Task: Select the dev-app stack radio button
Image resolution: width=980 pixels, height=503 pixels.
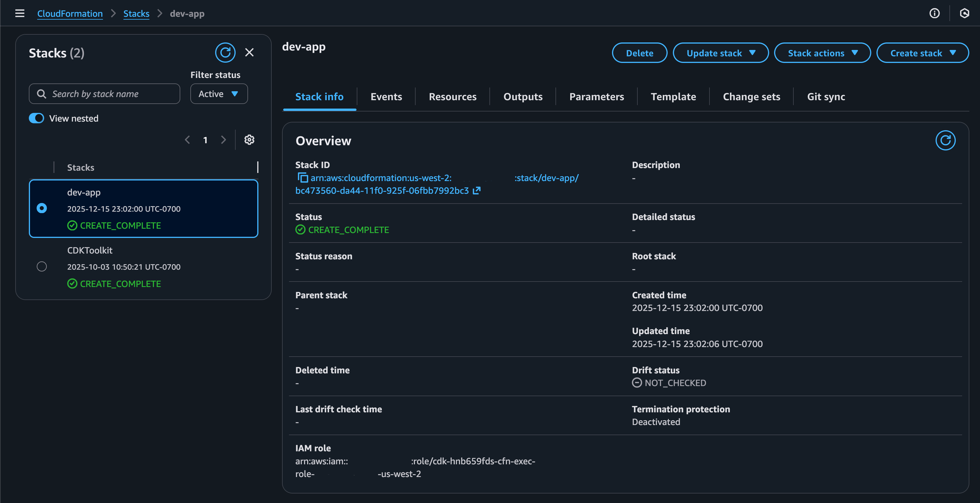Action: 42,208
